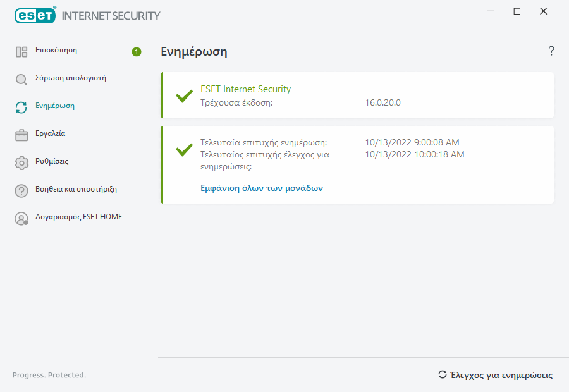Click the Βοήθεια question circle icon
Viewport: 569px width, 392px height.
[x=21, y=190]
